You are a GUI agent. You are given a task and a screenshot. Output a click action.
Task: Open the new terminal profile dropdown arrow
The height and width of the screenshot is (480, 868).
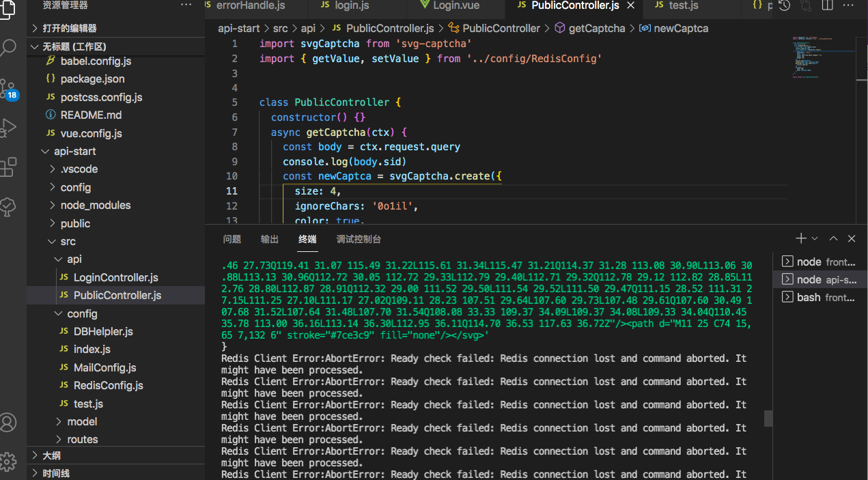(x=814, y=238)
